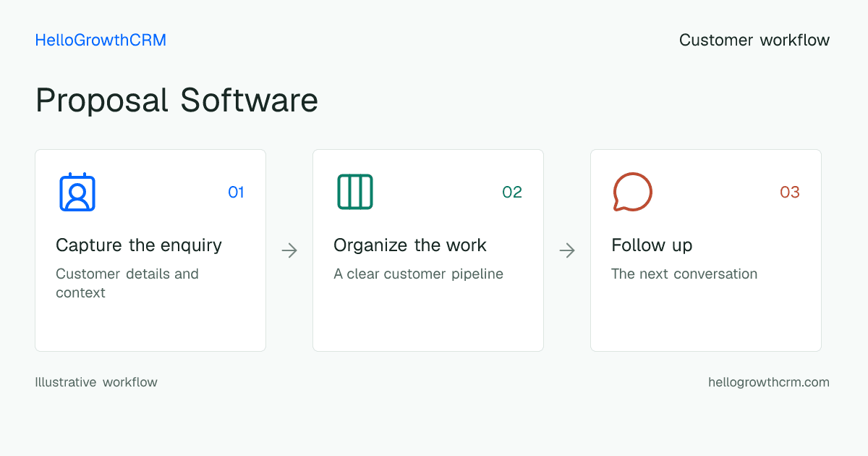Click the chat bubble icon in card 03
The image size is (868, 456).
tap(632, 192)
